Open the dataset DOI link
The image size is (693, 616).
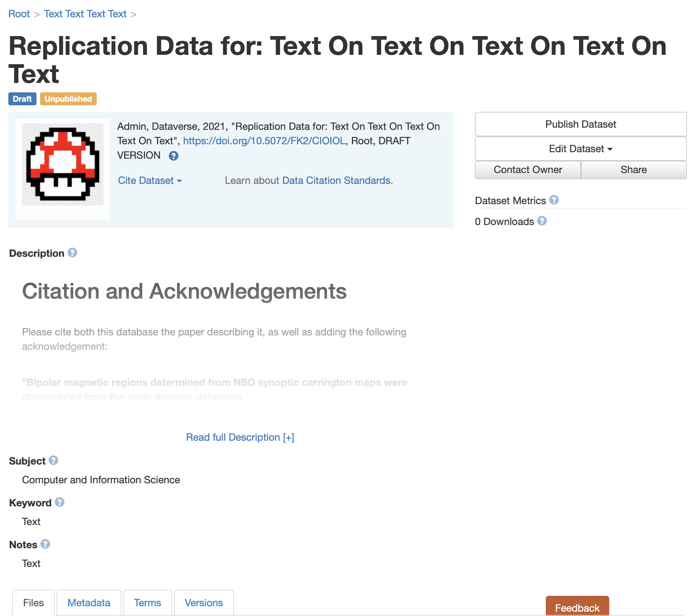264,141
